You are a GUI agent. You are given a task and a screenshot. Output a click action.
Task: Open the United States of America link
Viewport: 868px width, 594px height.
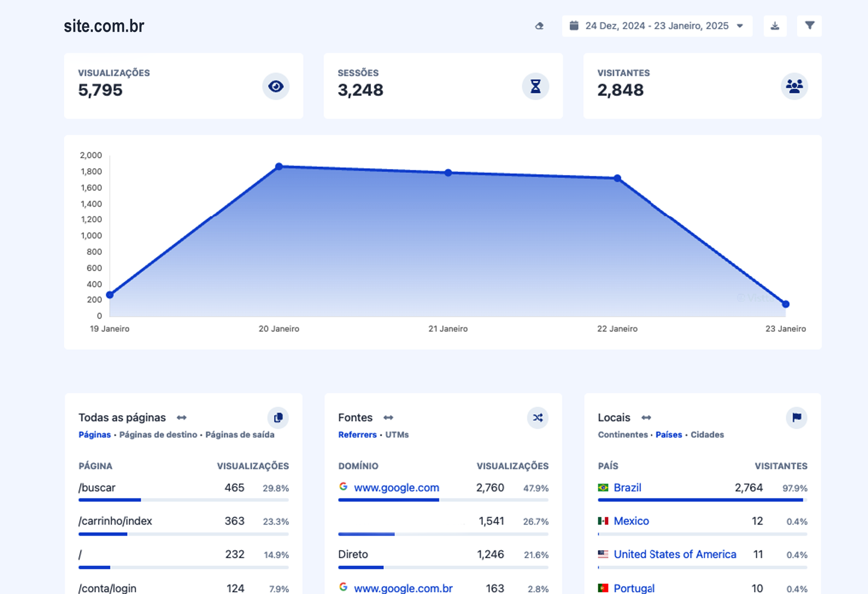pos(675,554)
